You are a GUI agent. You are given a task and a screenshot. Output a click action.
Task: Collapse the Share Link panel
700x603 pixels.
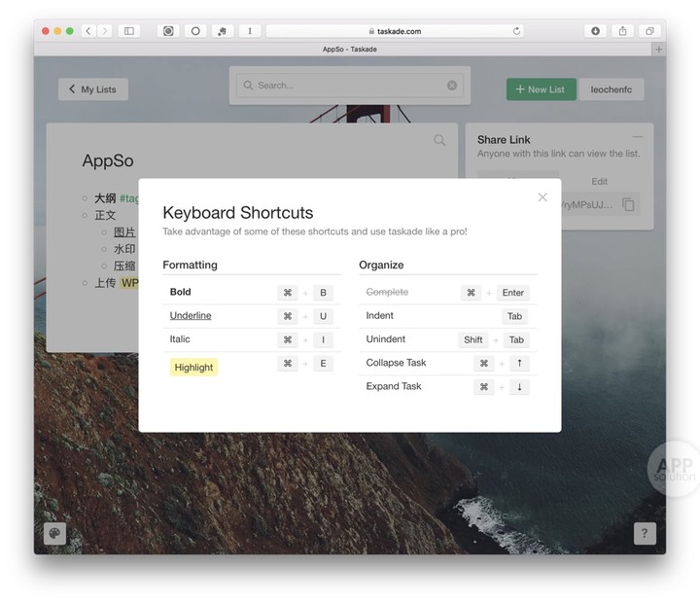[x=638, y=137]
